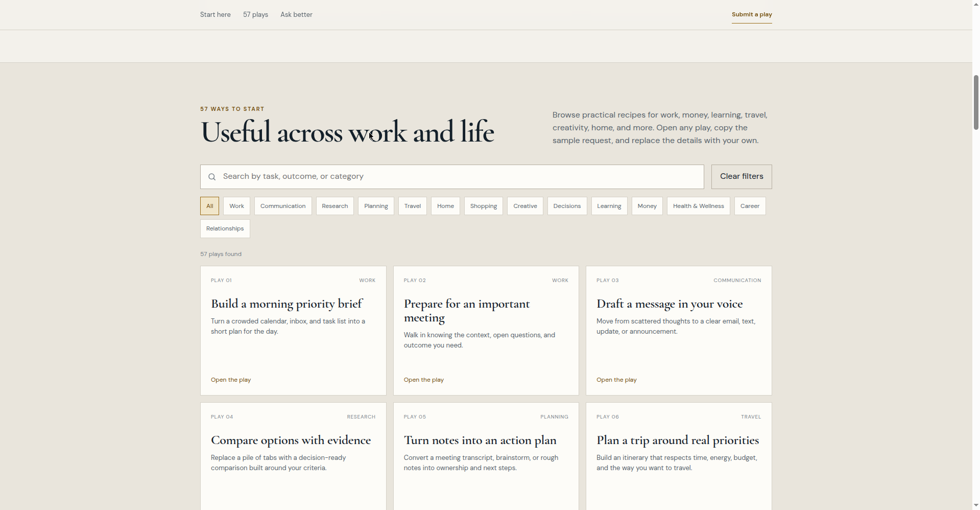Open the play for morning priority brief
980x510 pixels.
[231, 380]
